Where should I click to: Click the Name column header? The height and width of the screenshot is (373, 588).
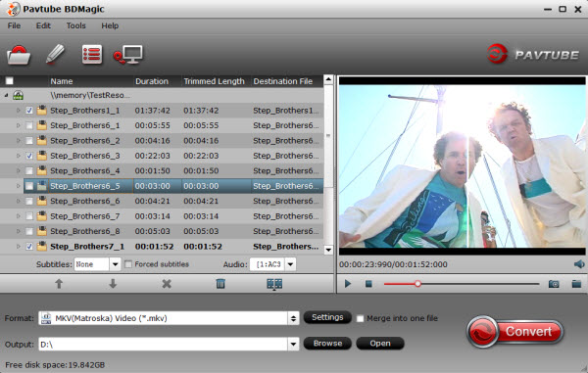91,81
